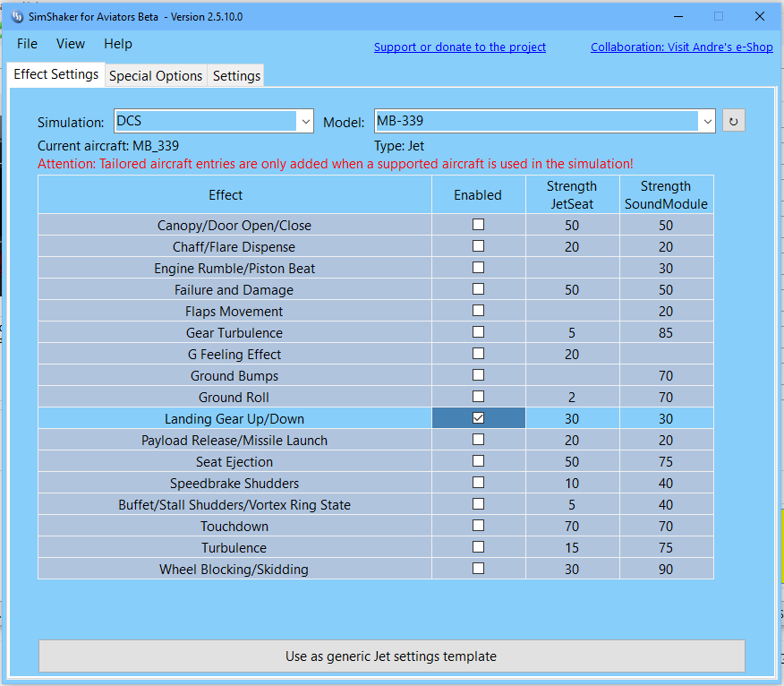The height and width of the screenshot is (686, 784).
Task: Click the Effect column header
Action: 235,194
